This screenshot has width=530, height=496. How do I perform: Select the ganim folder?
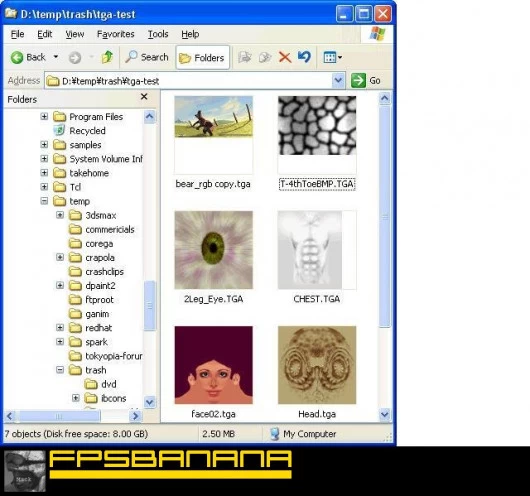tap(89, 314)
